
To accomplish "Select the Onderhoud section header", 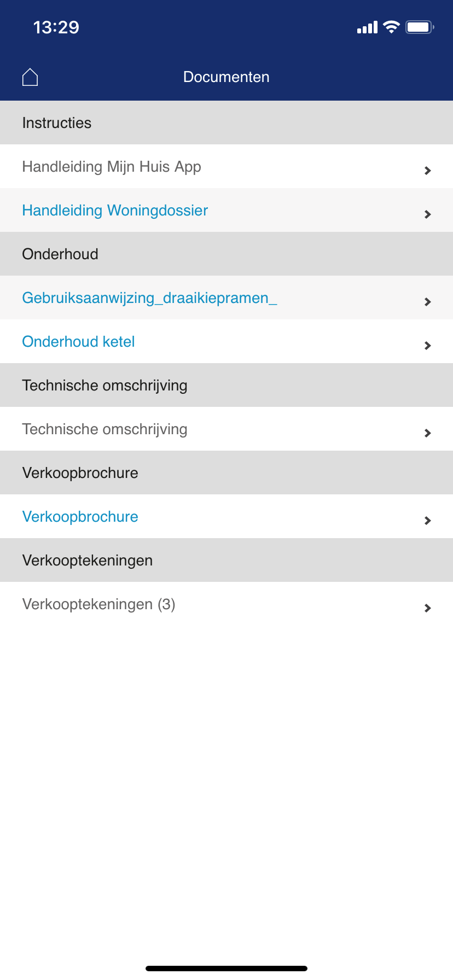I will (60, 254).
